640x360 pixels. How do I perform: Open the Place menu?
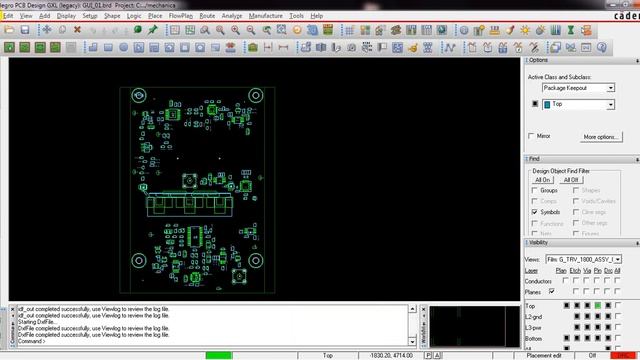pyautogui.click(x=155, y=16)
